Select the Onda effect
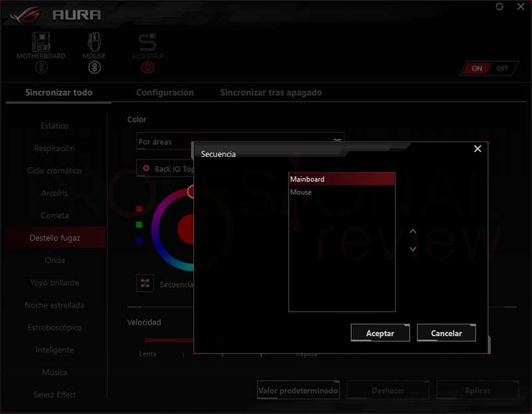532x414 pixels. coord(55,260)
